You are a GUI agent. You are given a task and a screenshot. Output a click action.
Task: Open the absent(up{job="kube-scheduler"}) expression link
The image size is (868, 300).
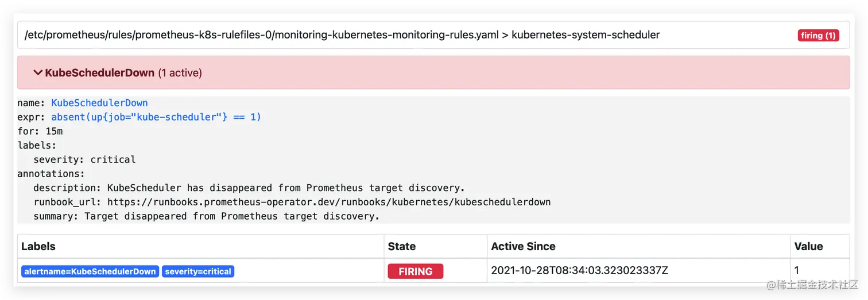coord(156,117)
